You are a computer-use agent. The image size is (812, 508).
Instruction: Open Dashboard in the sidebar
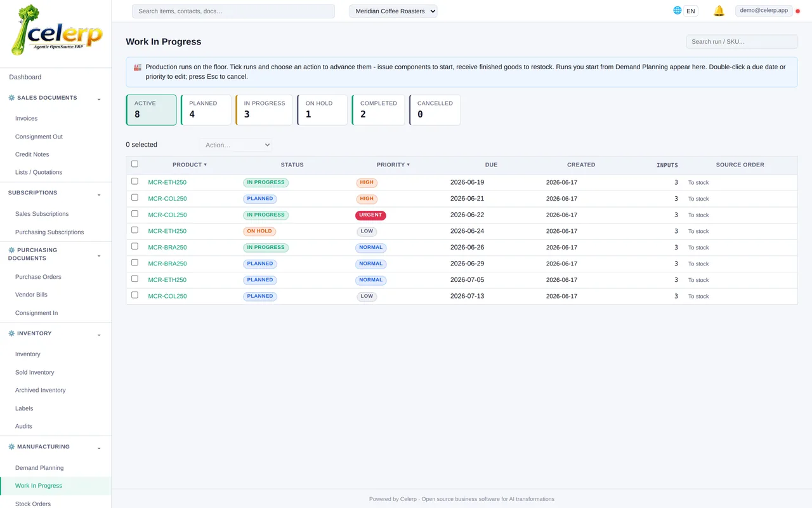[x=25, y=77]
